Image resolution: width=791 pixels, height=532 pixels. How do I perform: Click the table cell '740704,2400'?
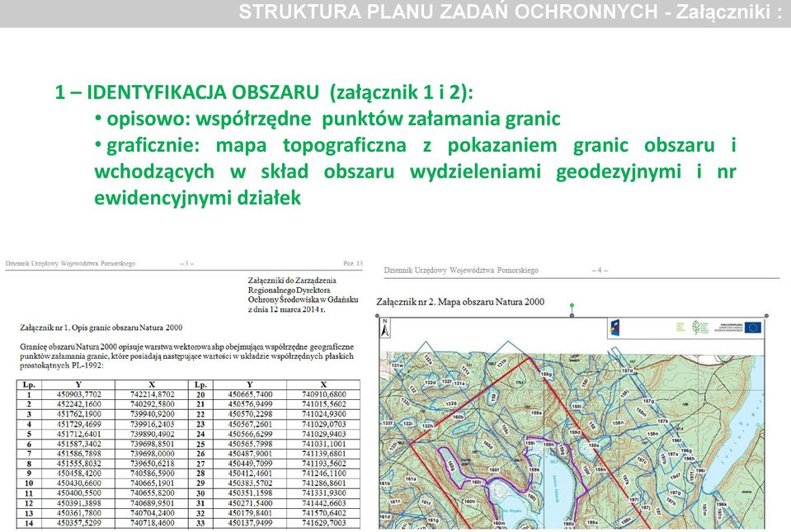click(x=153, y=513)
